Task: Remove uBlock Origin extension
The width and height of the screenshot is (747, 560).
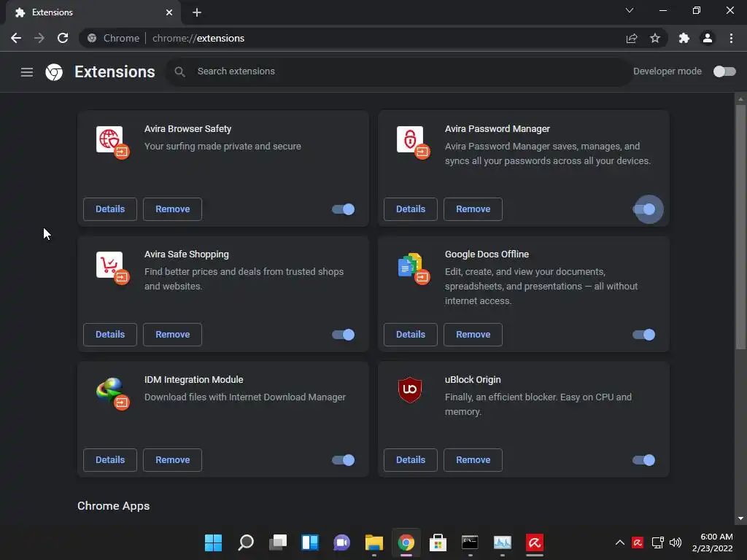Action: pos(473,460)
